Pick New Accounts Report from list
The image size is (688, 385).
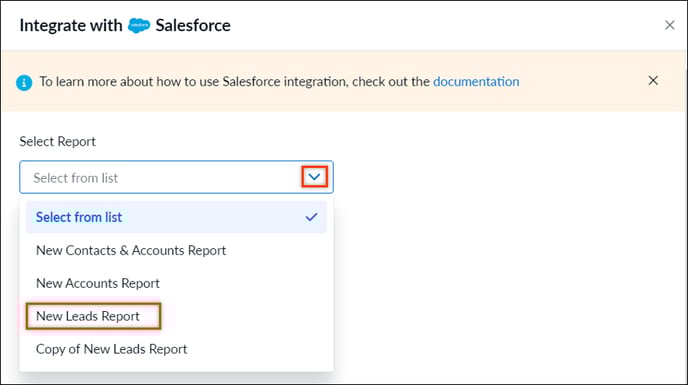pos(176,283)
